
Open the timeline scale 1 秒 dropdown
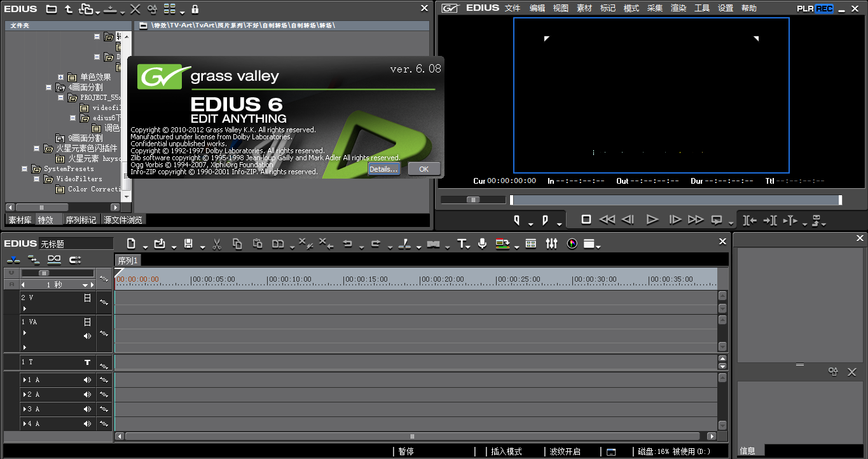(85, 285)
